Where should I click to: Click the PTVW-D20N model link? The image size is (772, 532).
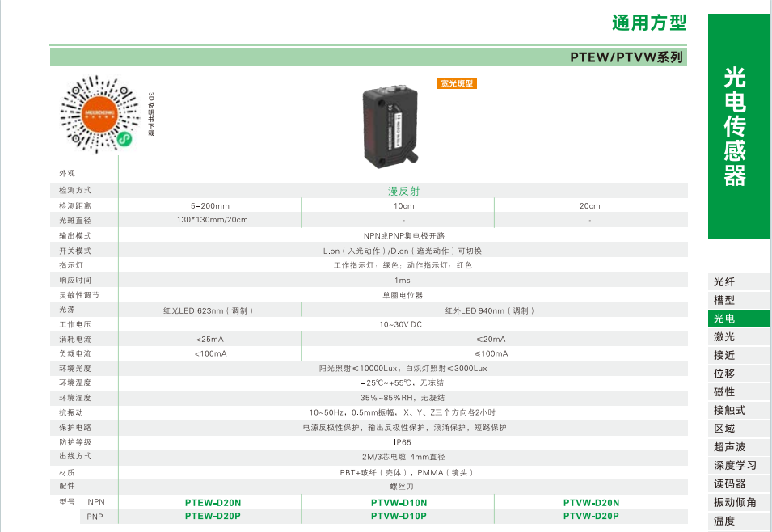(x=591, y=502)
